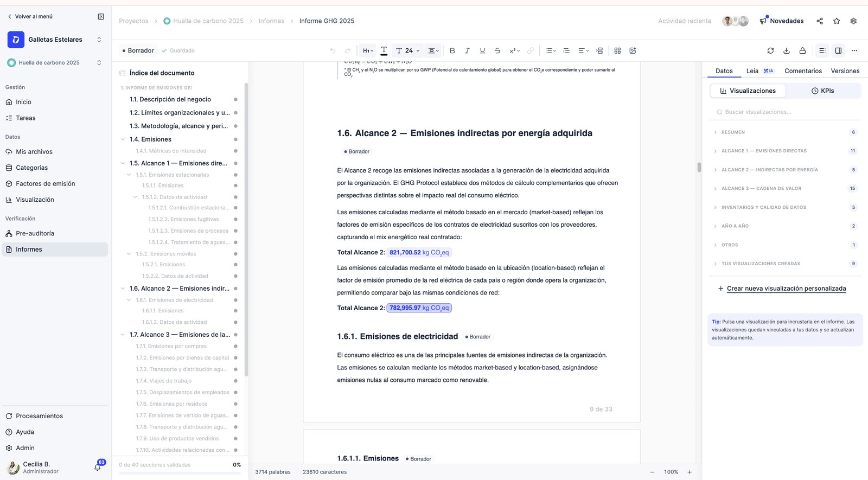868x480 pixels.
Task: Open the block alignment dropdown
Action: pyautogui.click(x=433, y=50)
